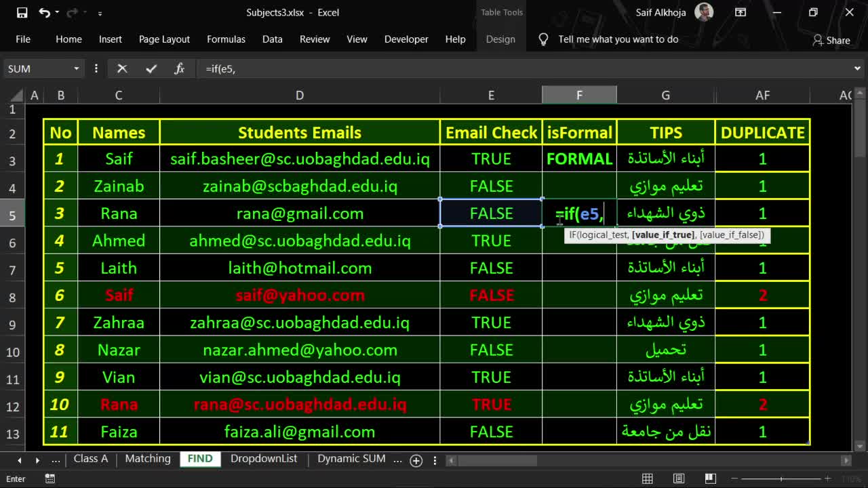Switch to the Matching sheet tab
868x488 pixels.
tap(148, 459)
